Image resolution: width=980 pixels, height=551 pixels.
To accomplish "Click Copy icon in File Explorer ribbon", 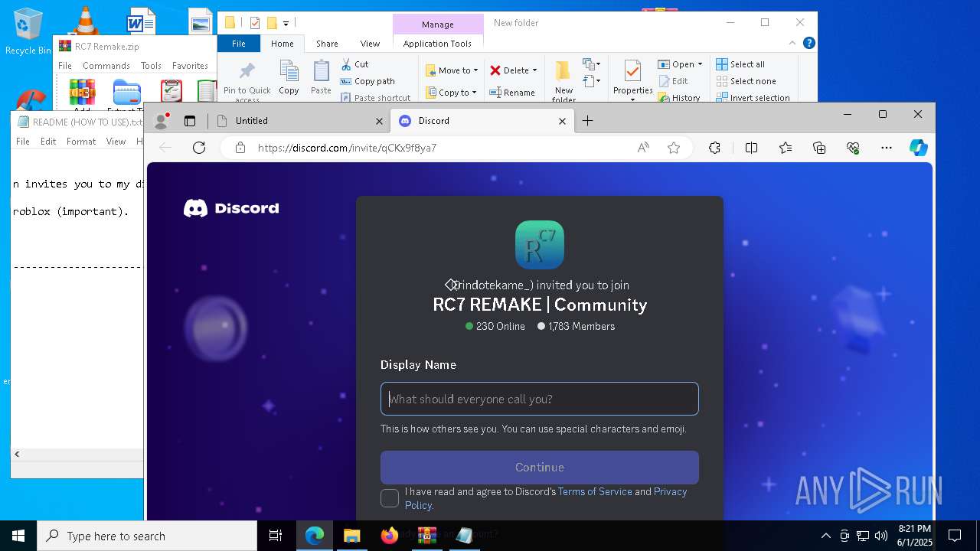I will tap(289, 77).
